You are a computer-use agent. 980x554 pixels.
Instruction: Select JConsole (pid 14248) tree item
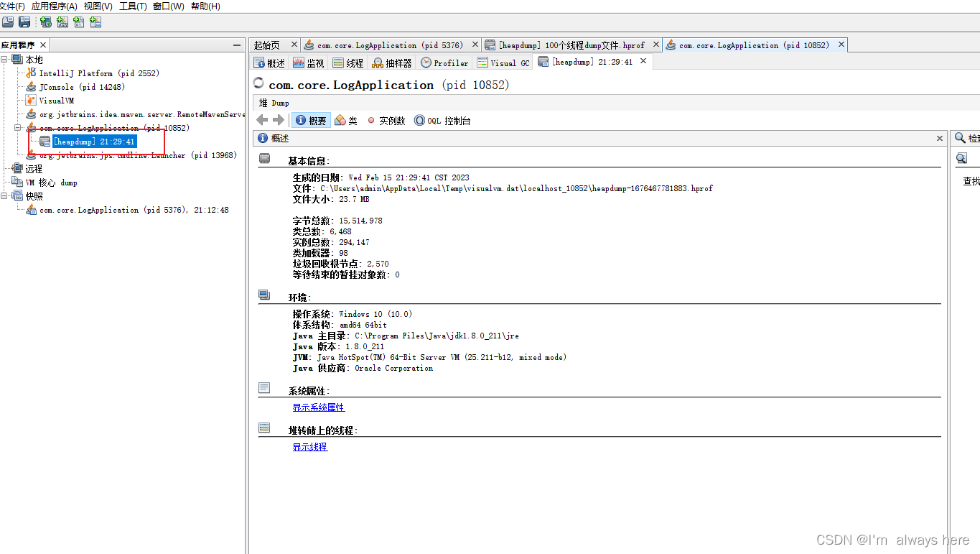coord(81,87)
